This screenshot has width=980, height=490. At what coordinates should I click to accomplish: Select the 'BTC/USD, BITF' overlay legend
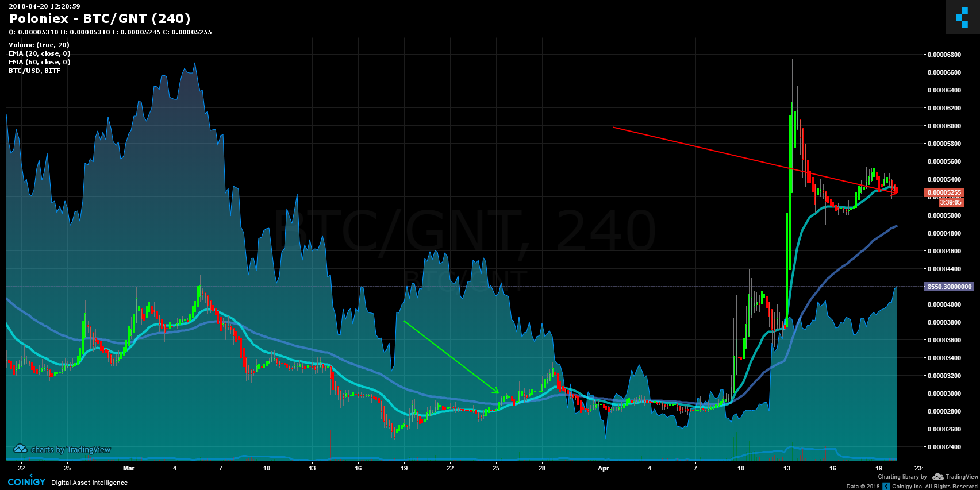[34, 71]
